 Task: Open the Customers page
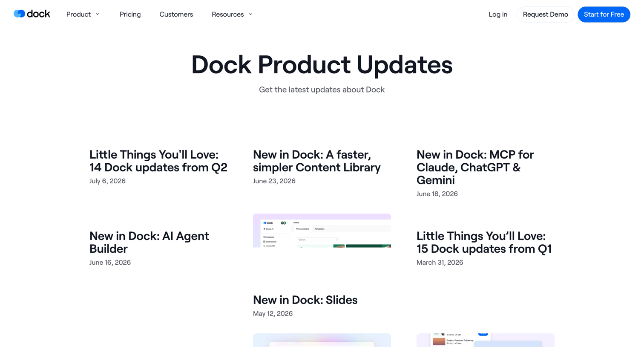pos(176,14)
